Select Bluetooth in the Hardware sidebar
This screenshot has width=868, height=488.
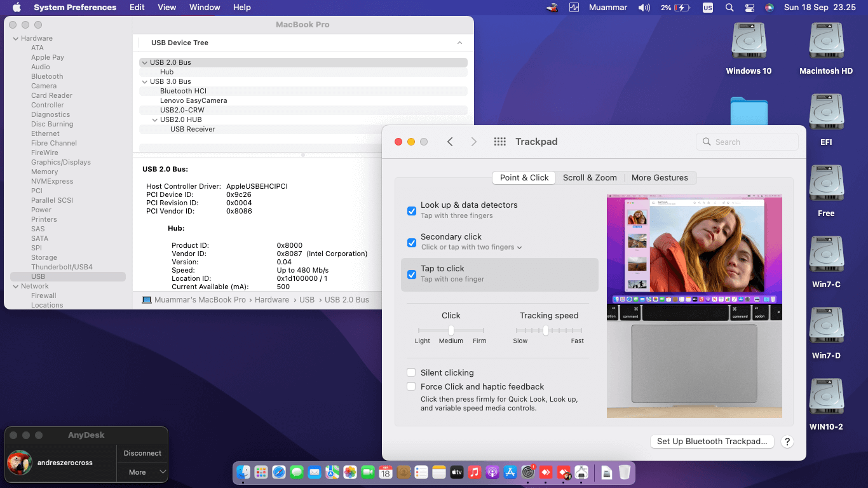(x=47, y=76)
